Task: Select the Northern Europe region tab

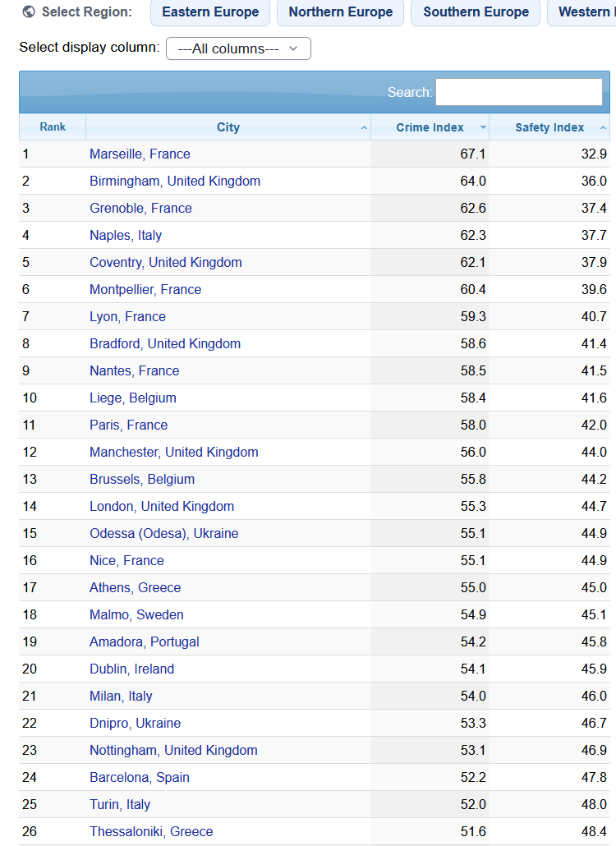Action: [x=340, y=11]
